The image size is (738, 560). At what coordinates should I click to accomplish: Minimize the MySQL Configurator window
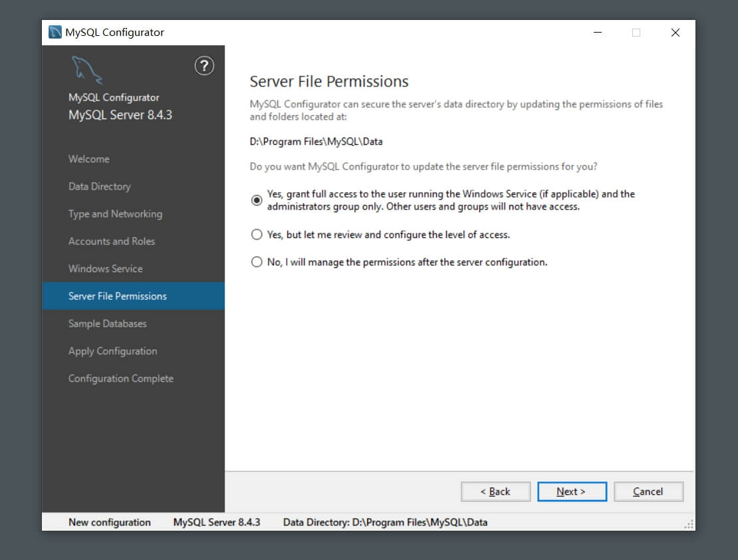click(x=598, y=33)
